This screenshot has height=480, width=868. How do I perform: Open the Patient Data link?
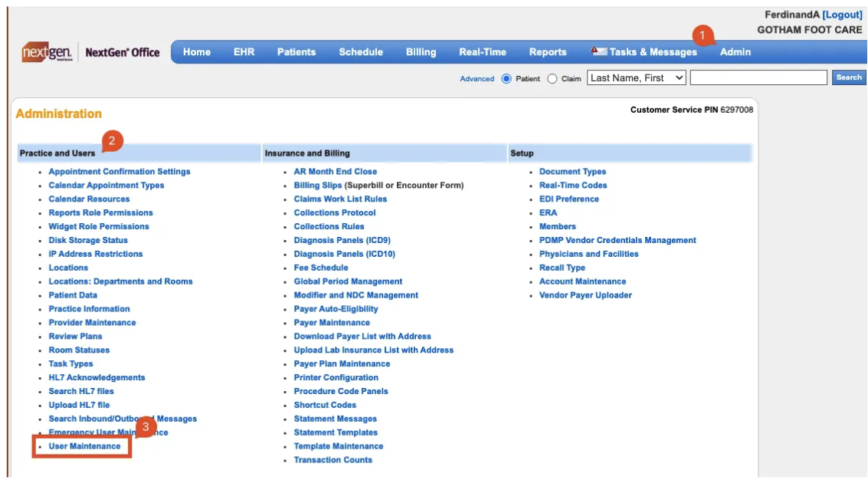pyautogui.click(x=73, y=295)
